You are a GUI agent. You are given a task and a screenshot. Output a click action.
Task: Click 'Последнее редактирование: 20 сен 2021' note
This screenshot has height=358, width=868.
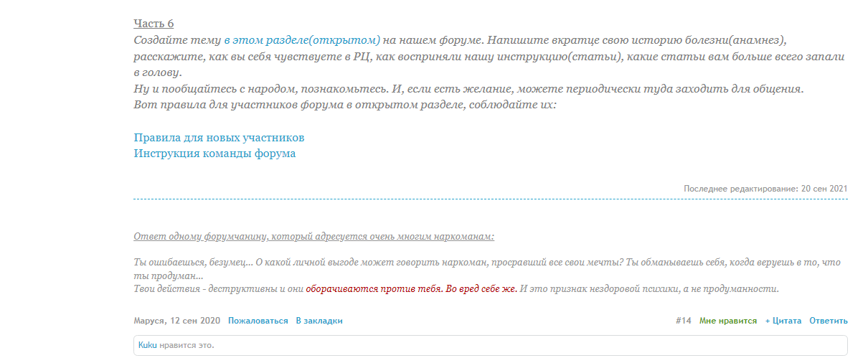[765, 188]
